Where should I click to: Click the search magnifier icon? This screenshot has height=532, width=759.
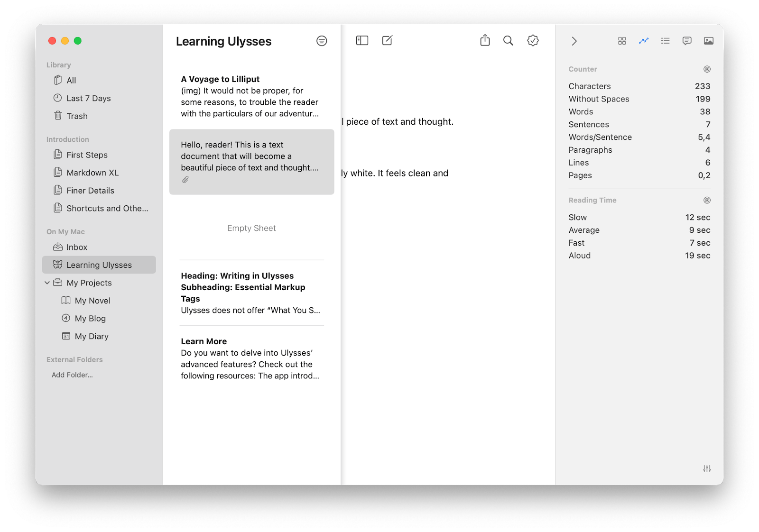click(508, 41)
